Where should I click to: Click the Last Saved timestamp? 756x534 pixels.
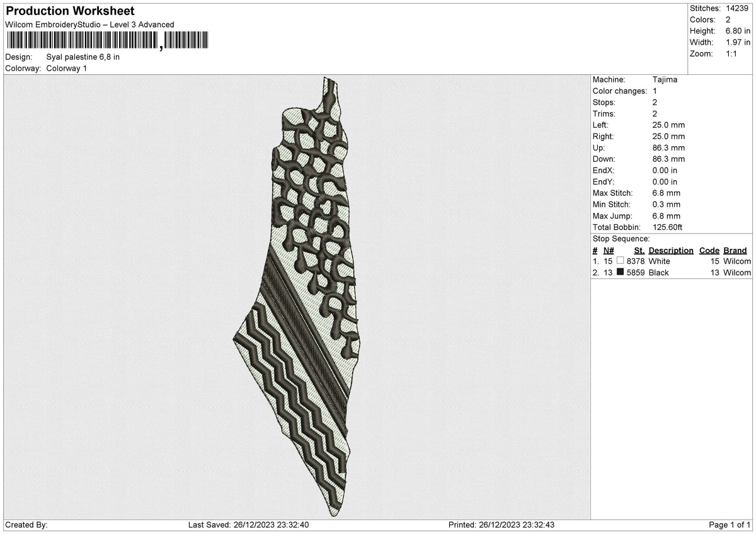[x=248, y=525]
